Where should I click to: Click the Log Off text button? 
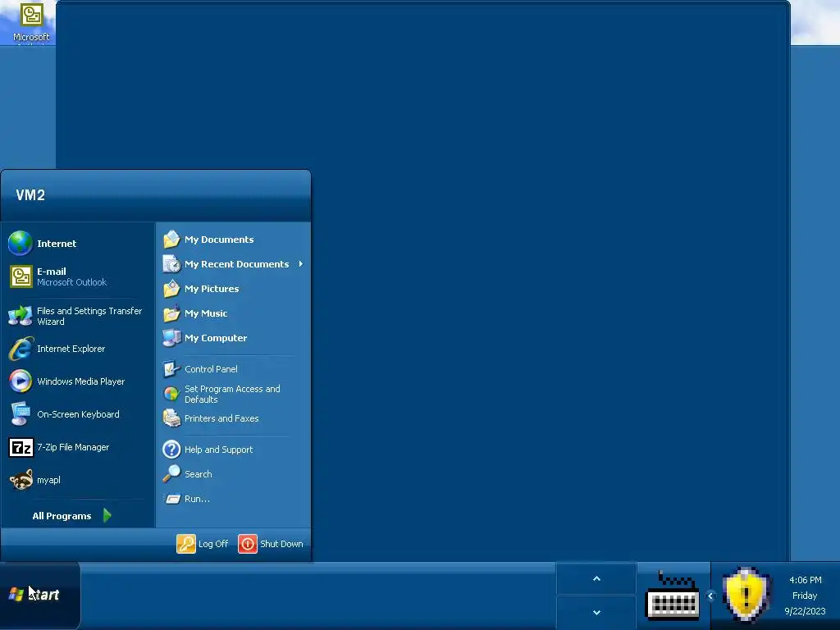(213, 544)
